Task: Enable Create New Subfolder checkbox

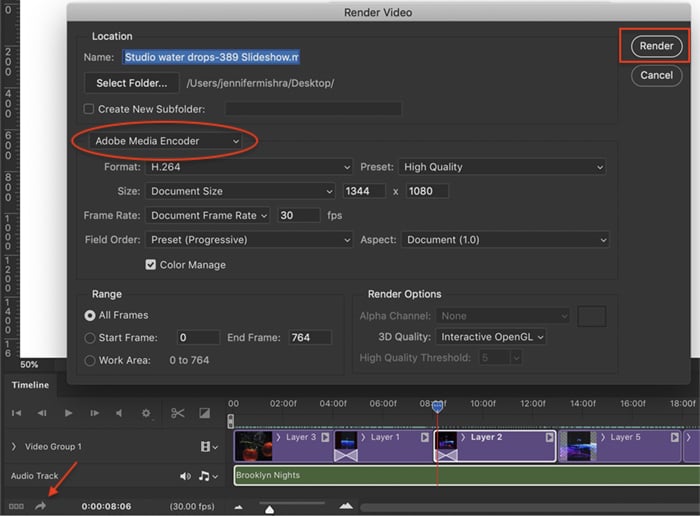Action: (89, 109)
